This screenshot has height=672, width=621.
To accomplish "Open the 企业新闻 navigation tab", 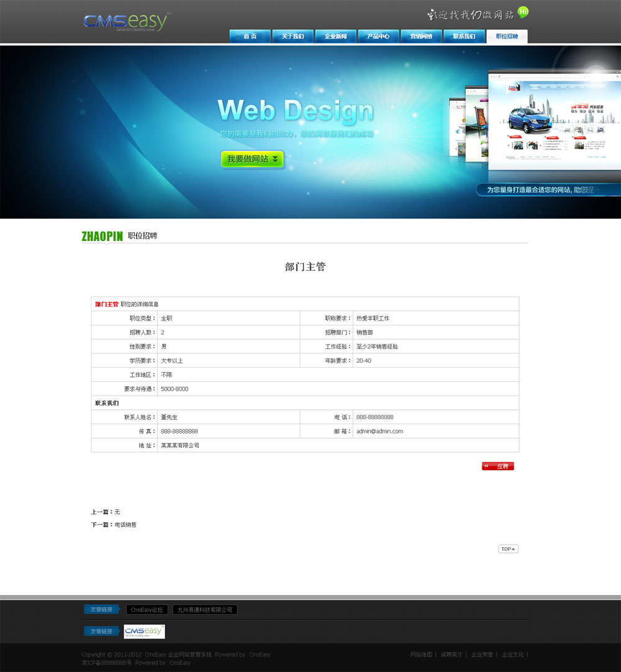I will (336, 37).
